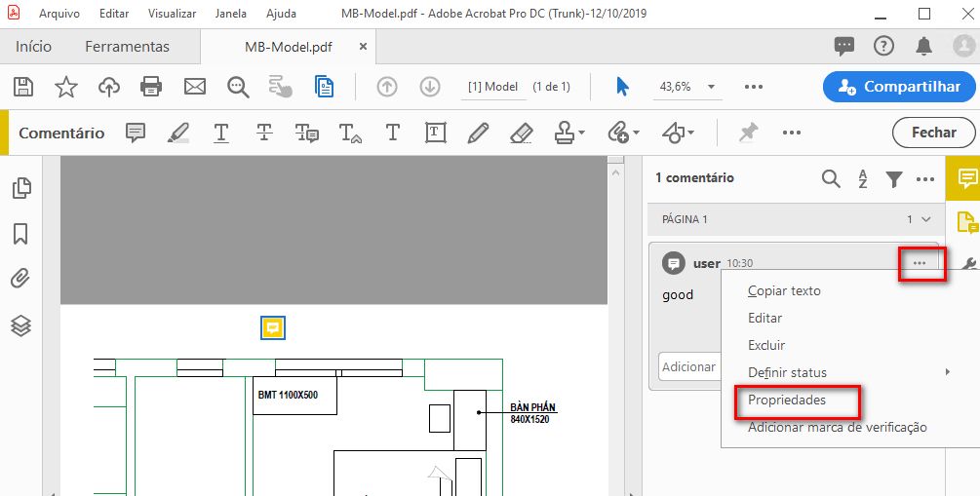Select the sticky note comment tool
This screenshot has width=980, height=496.
137,133
